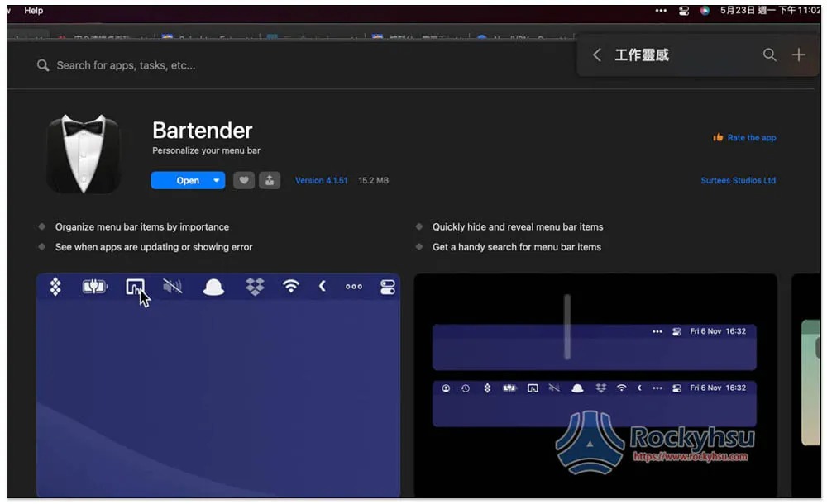
Task: Open the second screenshot showing two menu bars
Action: tap(595, 385)
